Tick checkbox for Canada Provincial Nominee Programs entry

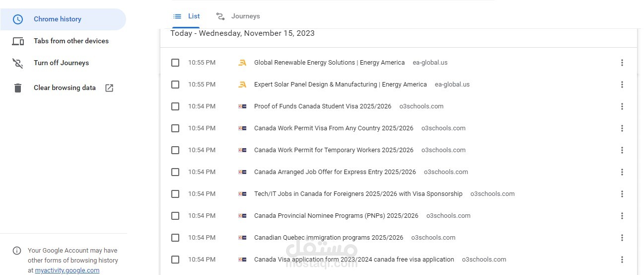[x=175, y=216]
